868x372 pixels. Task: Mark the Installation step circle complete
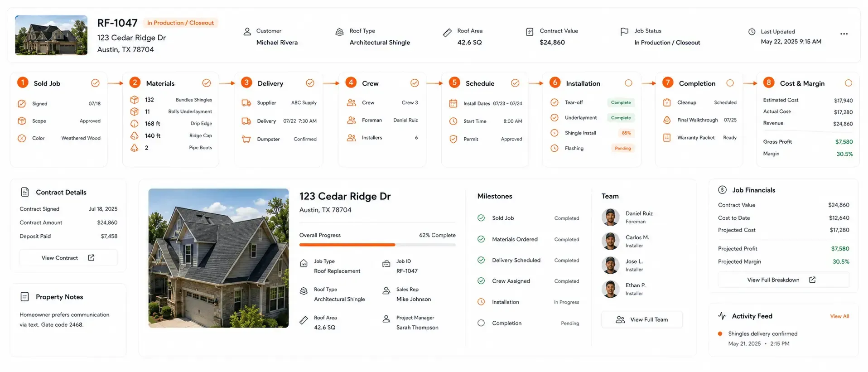(628, 83)
